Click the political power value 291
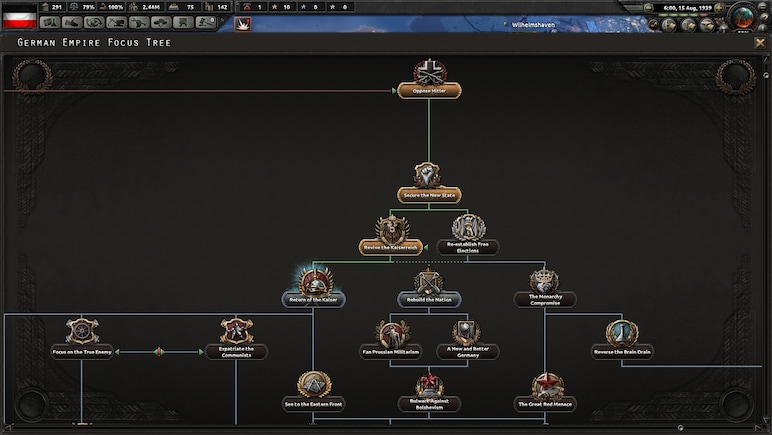Image resolution: width=772 pixels, height=435 pixels. [57, 7]
